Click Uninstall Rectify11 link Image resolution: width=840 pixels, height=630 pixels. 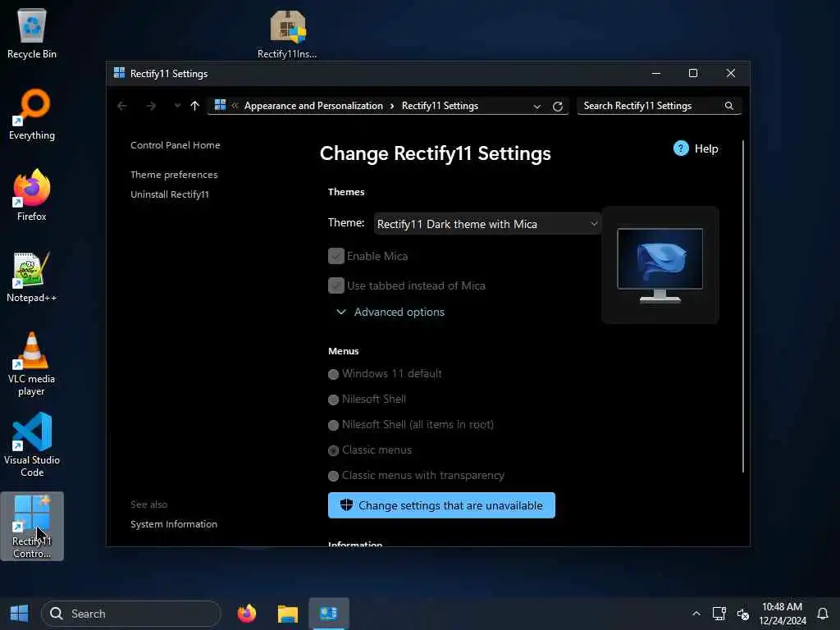pyautogui.click(x=170, y=194)
